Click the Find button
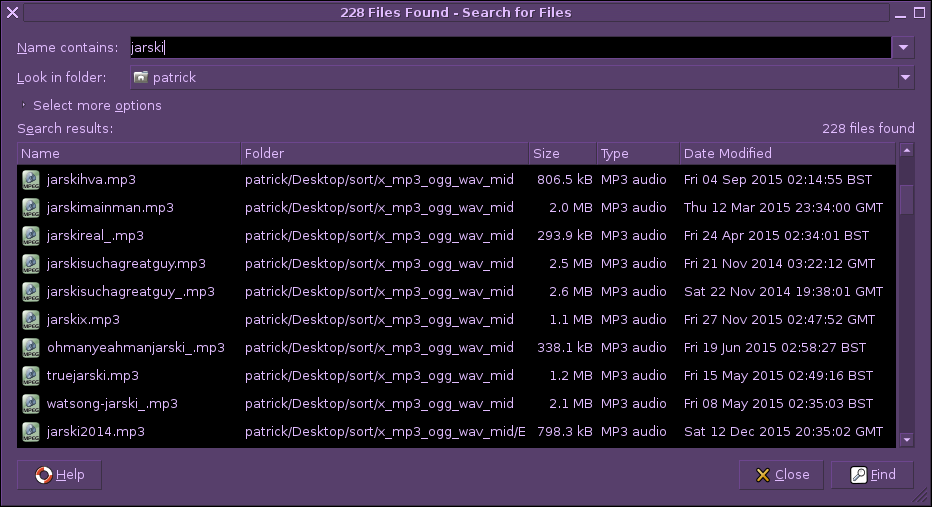 point(873,475)
